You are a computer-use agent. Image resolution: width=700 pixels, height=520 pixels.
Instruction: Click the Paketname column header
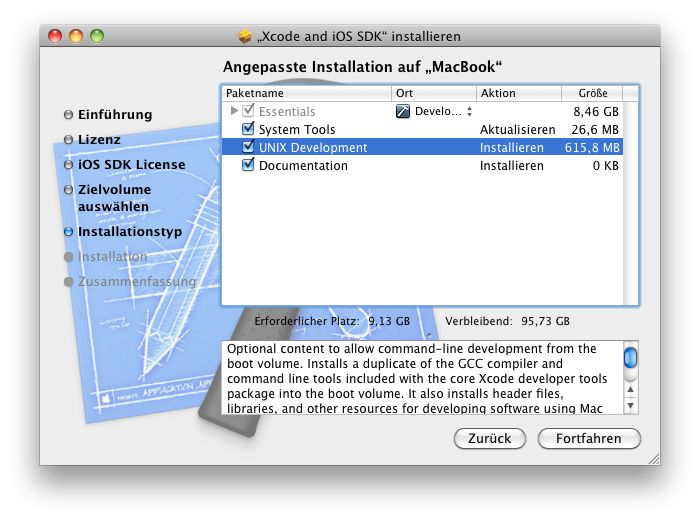[x=306, y=93]
